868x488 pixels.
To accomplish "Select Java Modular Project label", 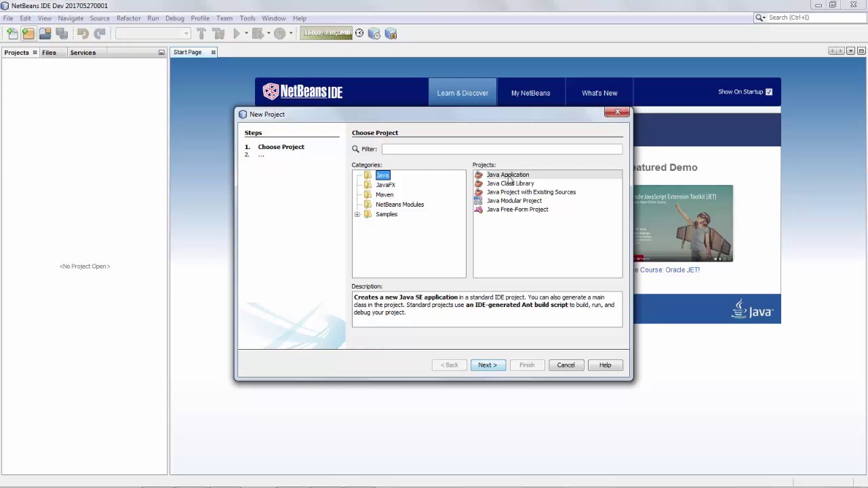I will [x=514, y=201].
